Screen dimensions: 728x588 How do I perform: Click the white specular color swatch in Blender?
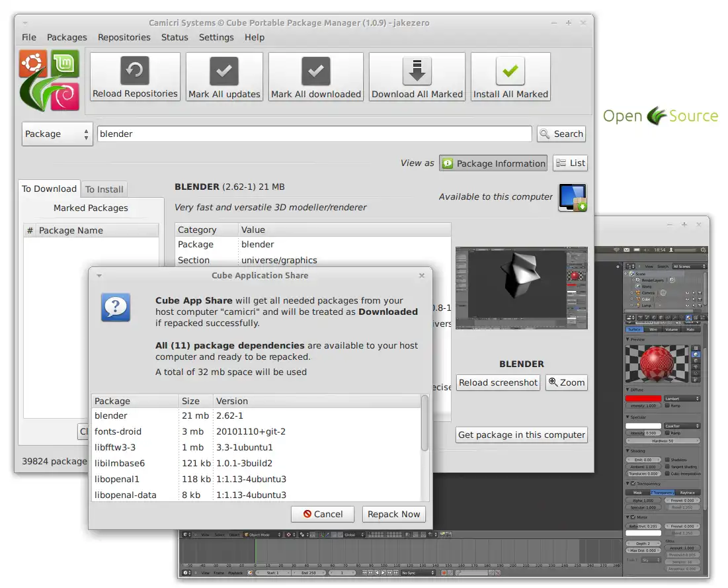point(643,426)
